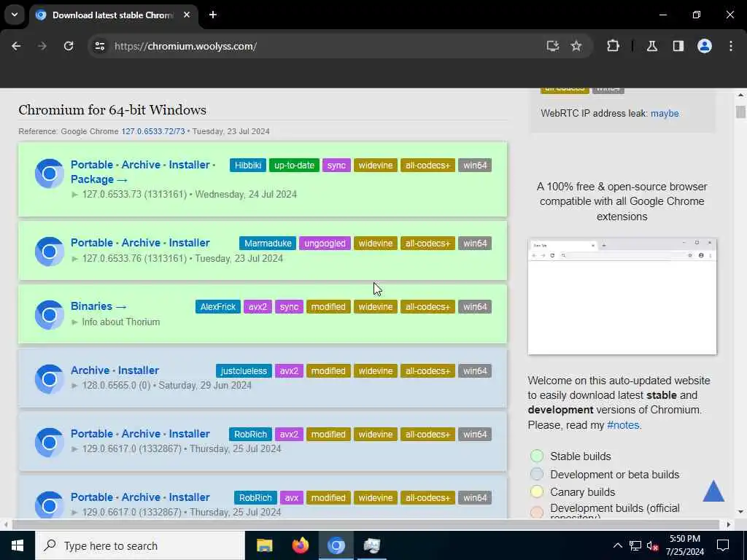Click all-codecs+ tag in Hibbiki row

tap(427, 166)
